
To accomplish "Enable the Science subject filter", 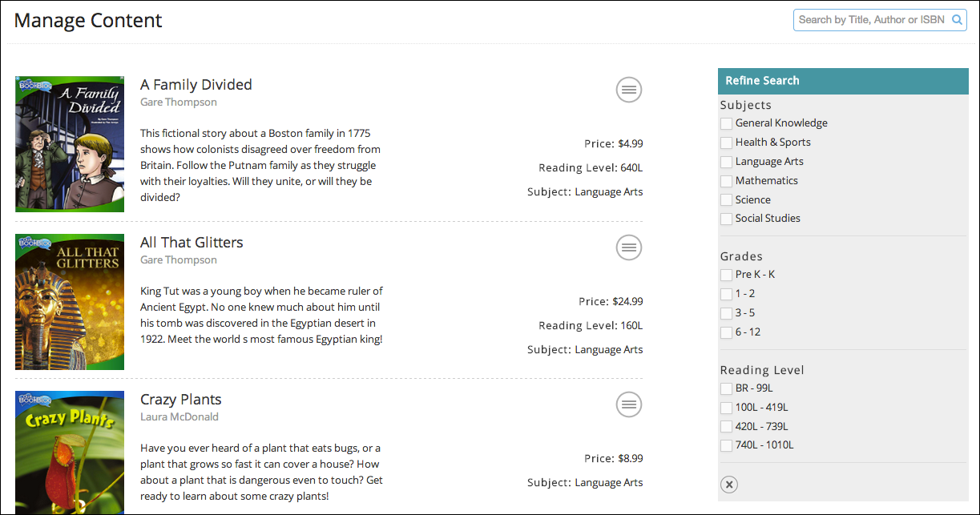I will point(726,200).
